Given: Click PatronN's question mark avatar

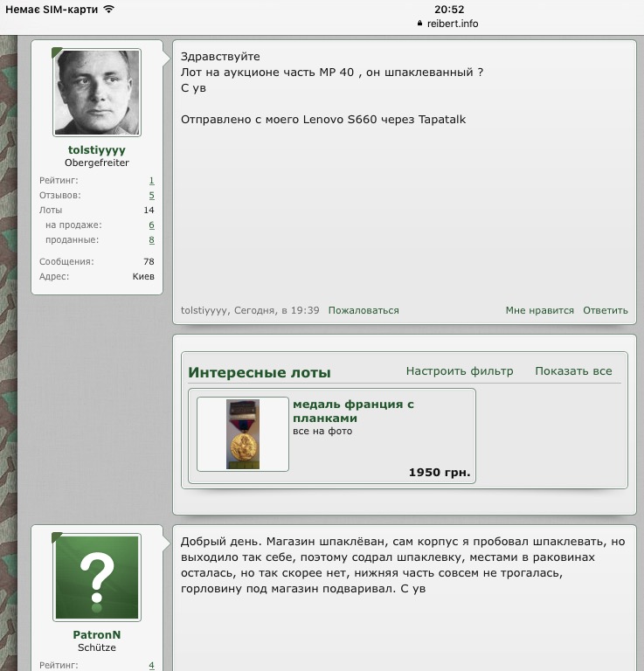Looking at the screenshot, I should coord(97,578).
